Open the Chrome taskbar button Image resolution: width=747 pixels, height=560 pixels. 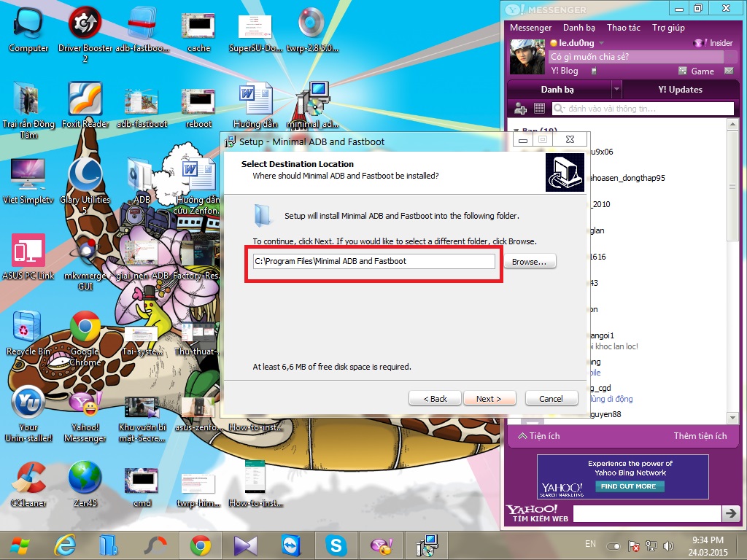201,545
